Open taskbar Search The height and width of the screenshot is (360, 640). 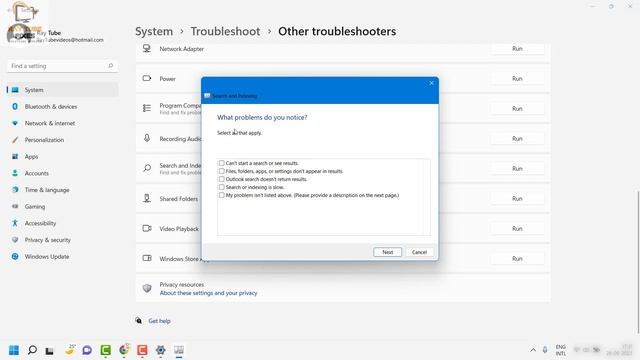32,350
